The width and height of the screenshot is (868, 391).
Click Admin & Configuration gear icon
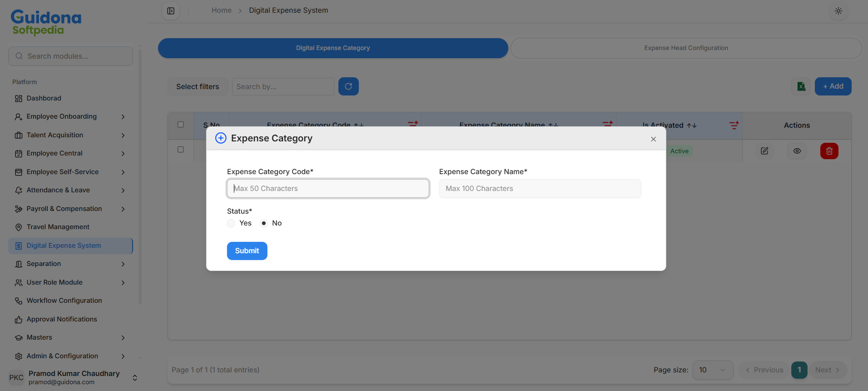pos(19,356)
